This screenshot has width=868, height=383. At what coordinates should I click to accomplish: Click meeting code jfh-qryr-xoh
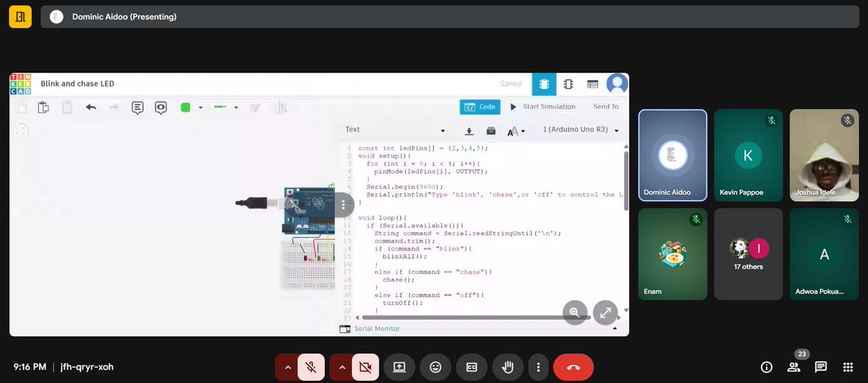click(x=86, y=367)
